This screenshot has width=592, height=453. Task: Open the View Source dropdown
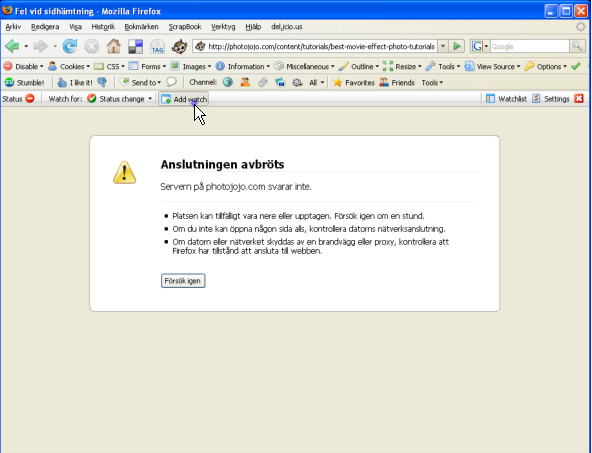492,66
